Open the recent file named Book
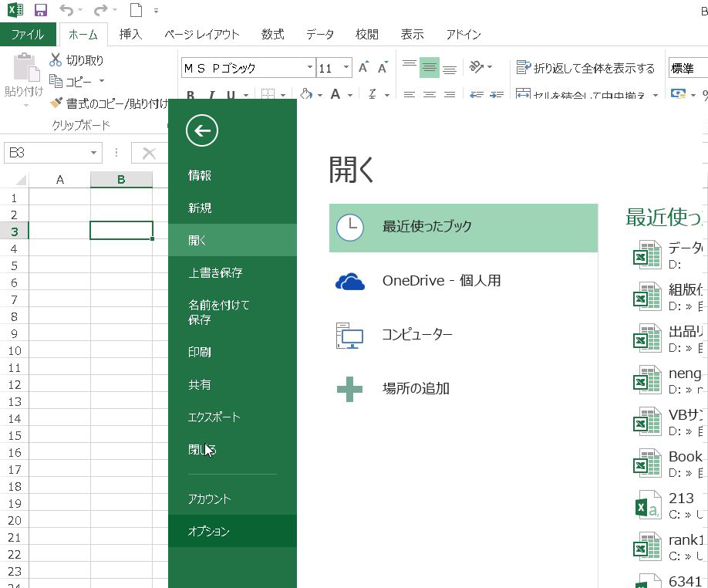The height and width of the screenshot is (588, 708). tap(669, 465)
